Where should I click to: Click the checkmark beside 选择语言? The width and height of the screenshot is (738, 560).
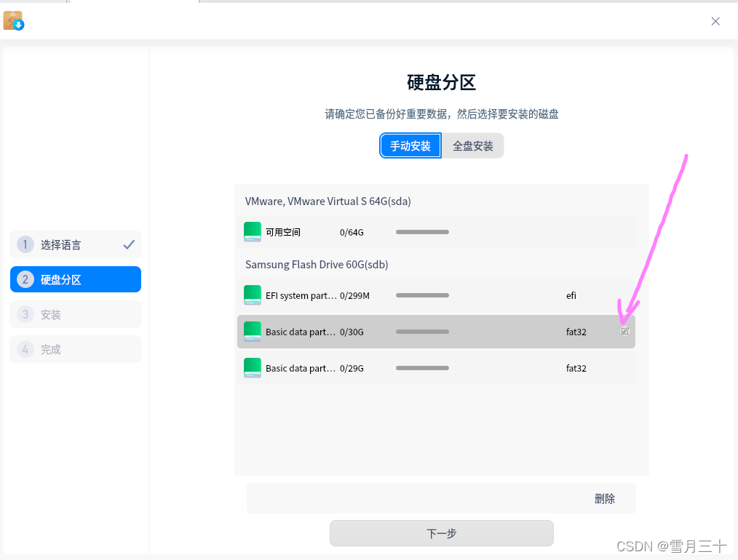[x=129, y=244]
